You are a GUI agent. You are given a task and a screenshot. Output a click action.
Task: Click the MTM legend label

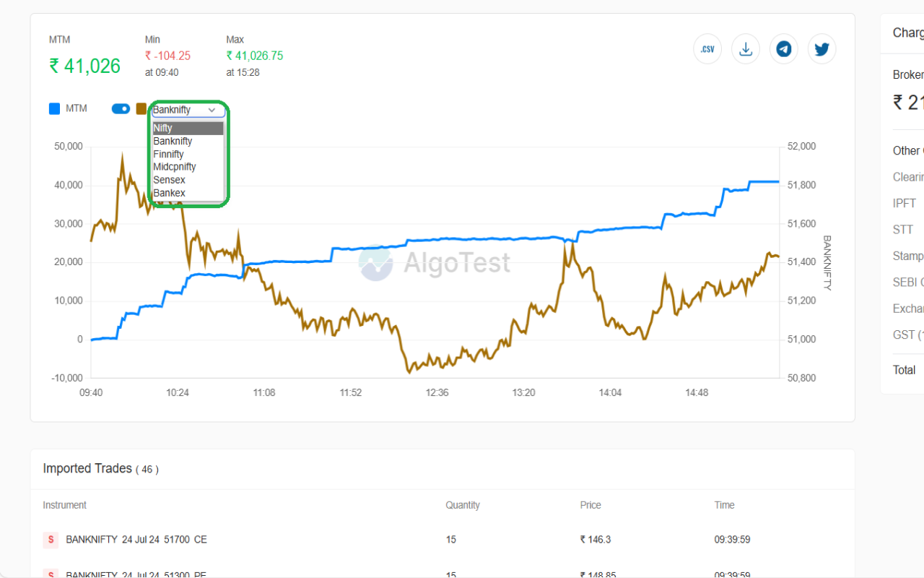click(x=77, y=108)
